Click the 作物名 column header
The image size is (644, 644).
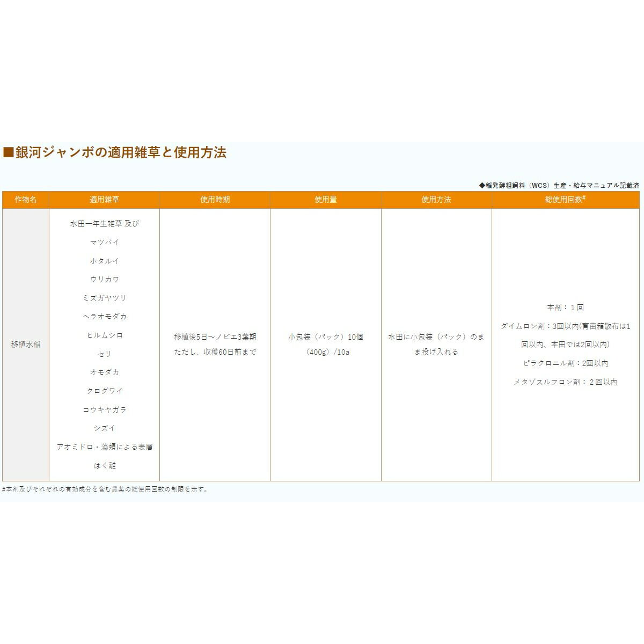[x=26, y=199]
